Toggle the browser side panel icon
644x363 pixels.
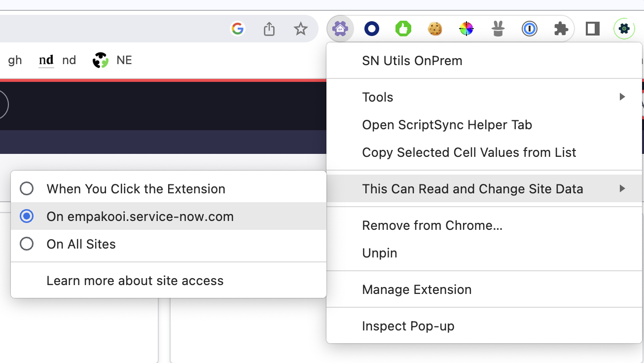click(x=593, y=29)
